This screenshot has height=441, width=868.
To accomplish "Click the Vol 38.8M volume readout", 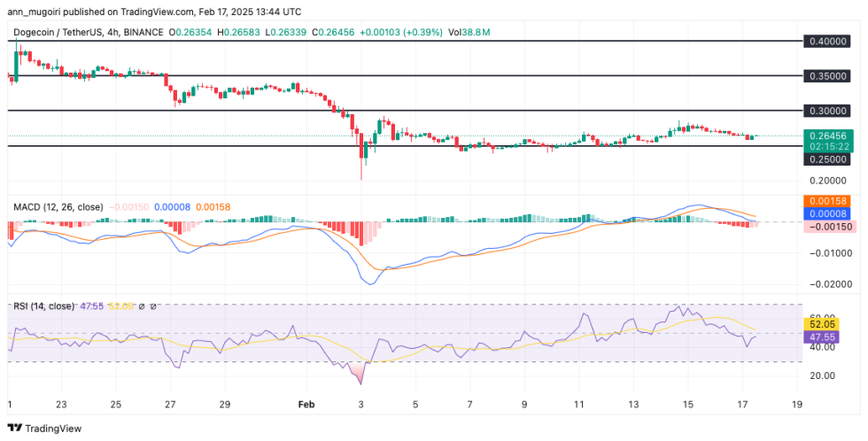I will point(469,33).
